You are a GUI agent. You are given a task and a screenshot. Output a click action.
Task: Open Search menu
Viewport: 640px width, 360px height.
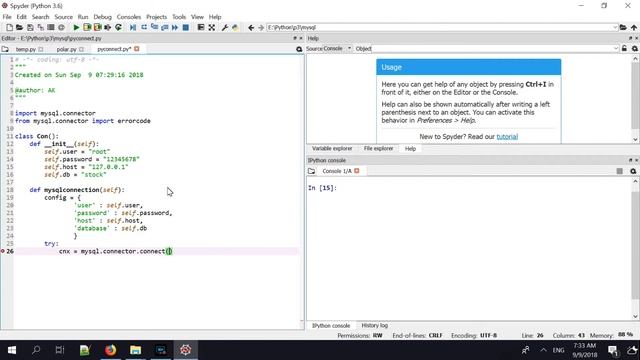40,17
